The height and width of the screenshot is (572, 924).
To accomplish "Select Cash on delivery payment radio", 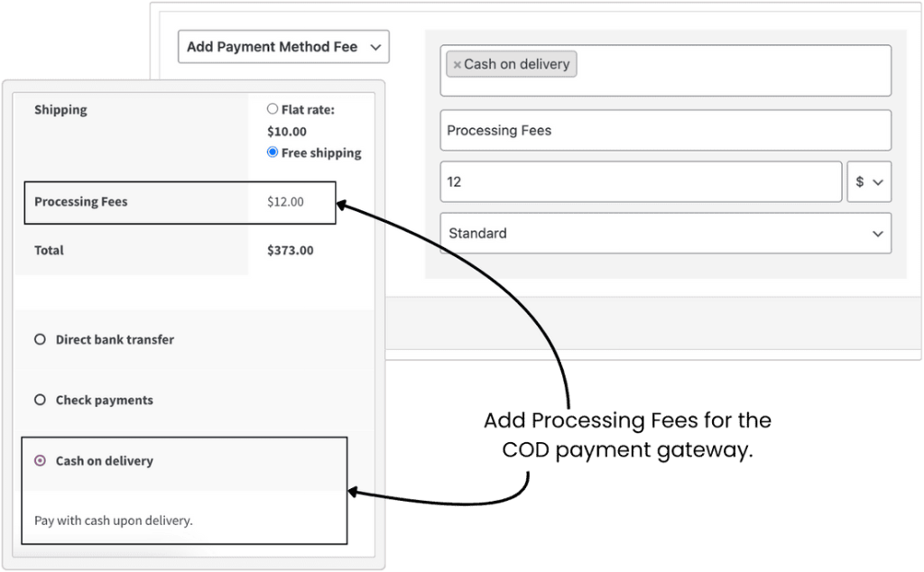I will [40, 461].
